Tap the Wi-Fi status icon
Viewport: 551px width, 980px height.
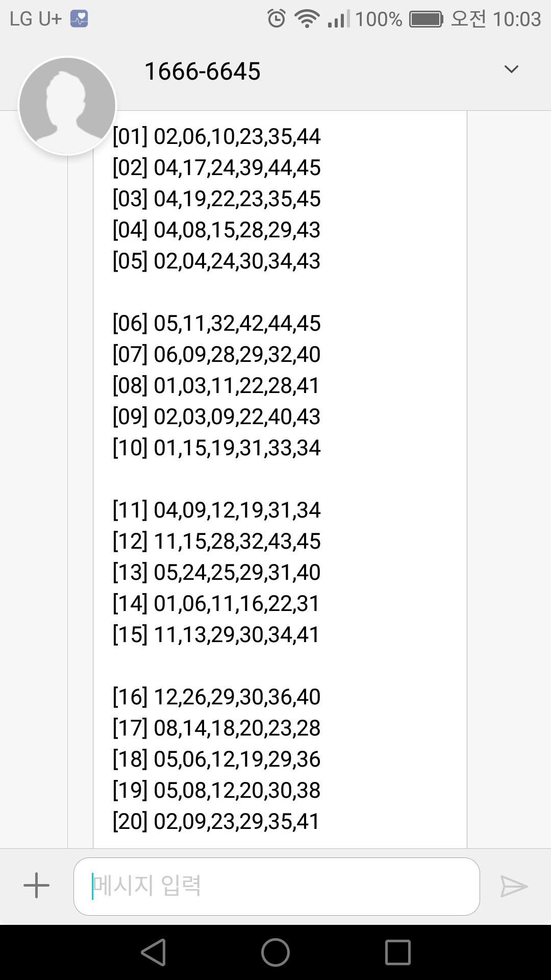307,19
